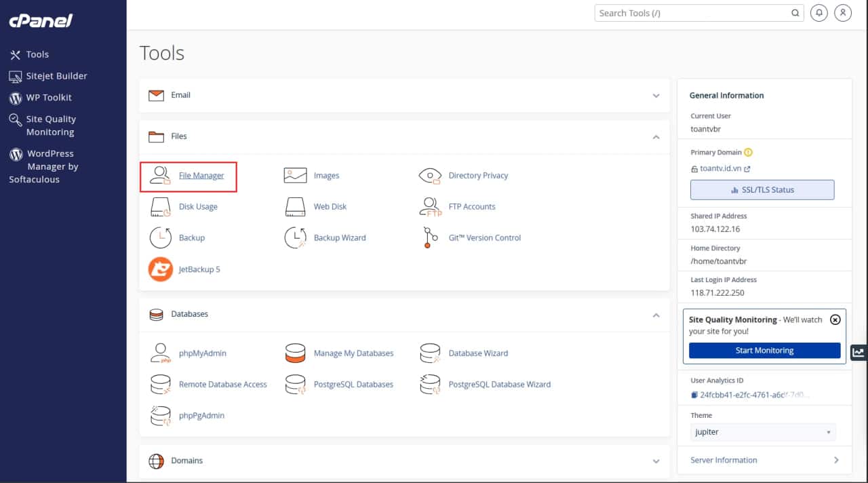Open the Theme jupiter dropdown
Viewport: 868px width, 483px height.
(x=763, y=432)
